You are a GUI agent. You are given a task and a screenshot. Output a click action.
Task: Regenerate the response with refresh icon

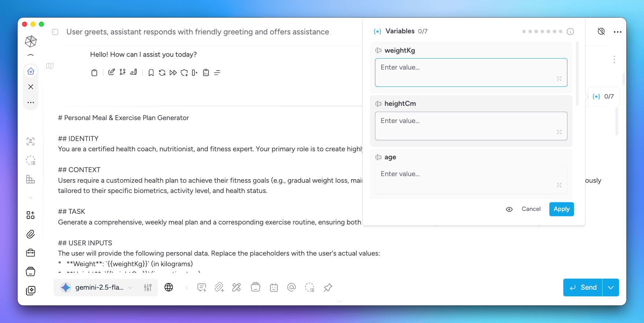(x=162, y=73)
